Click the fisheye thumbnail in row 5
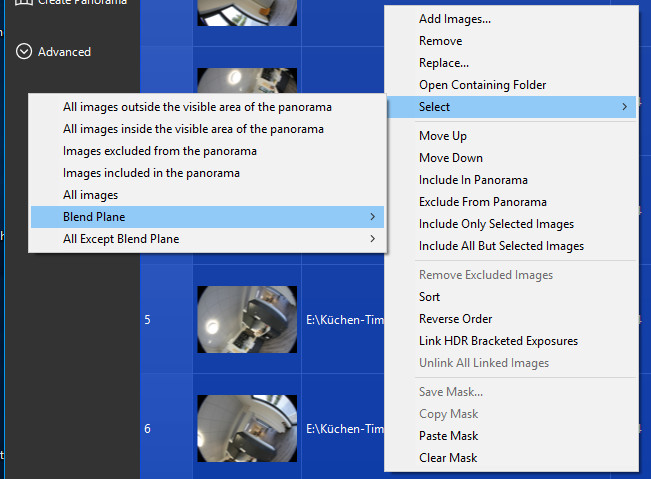 click(247, 320)
